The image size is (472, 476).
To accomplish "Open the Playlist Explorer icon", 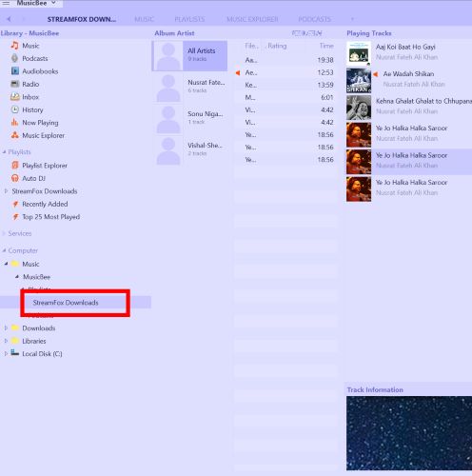I will [15, 165].
